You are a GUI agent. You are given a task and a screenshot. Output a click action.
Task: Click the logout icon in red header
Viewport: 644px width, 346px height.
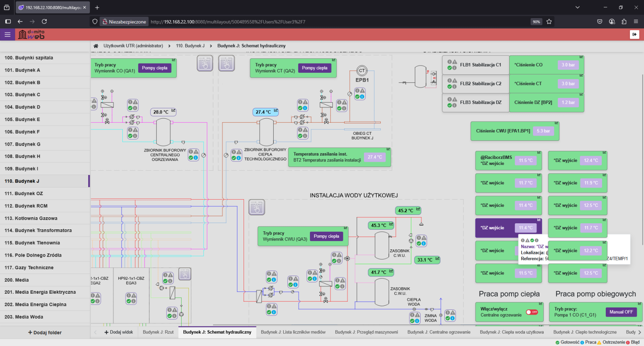tap(634, 35)
